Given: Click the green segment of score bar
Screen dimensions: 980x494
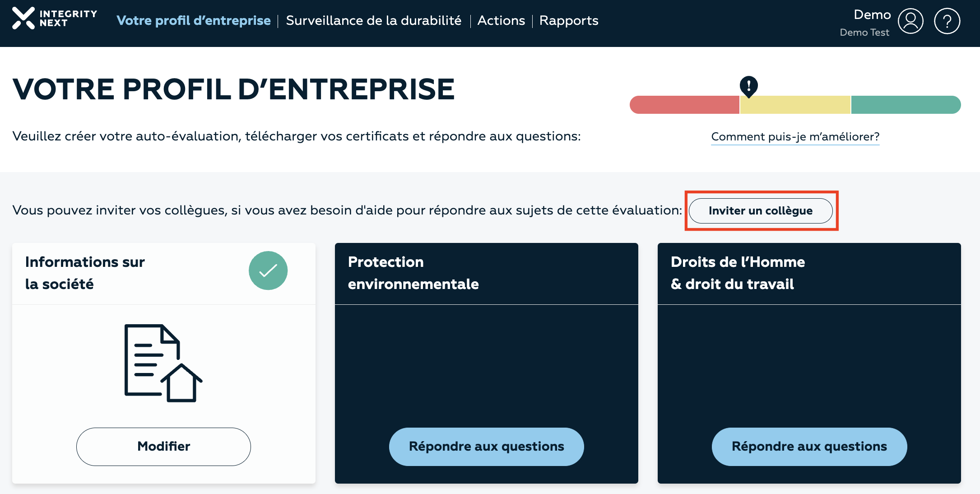Looking at the screenshot, I should [906, 105].
